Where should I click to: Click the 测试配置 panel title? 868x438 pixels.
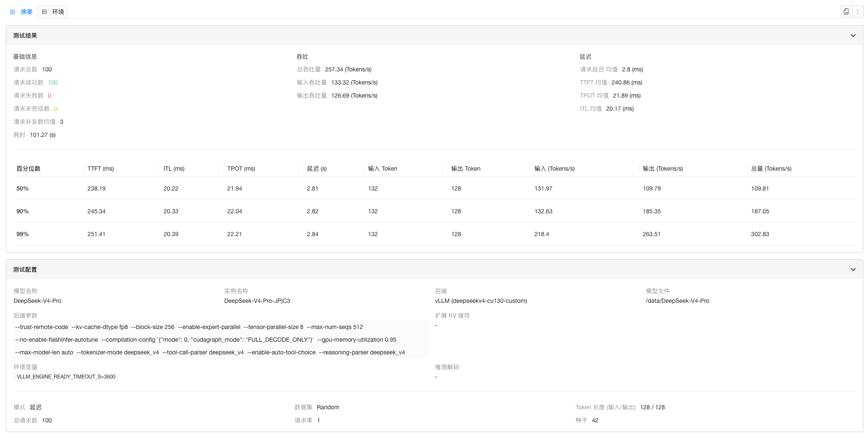[x=25, y=269]
